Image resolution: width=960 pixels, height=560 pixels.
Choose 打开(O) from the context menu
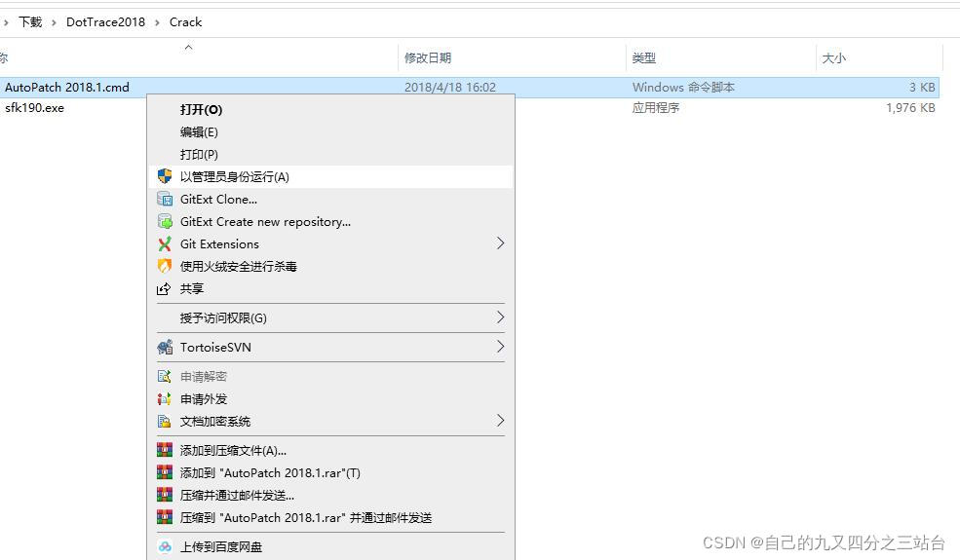tap(331, 109)
